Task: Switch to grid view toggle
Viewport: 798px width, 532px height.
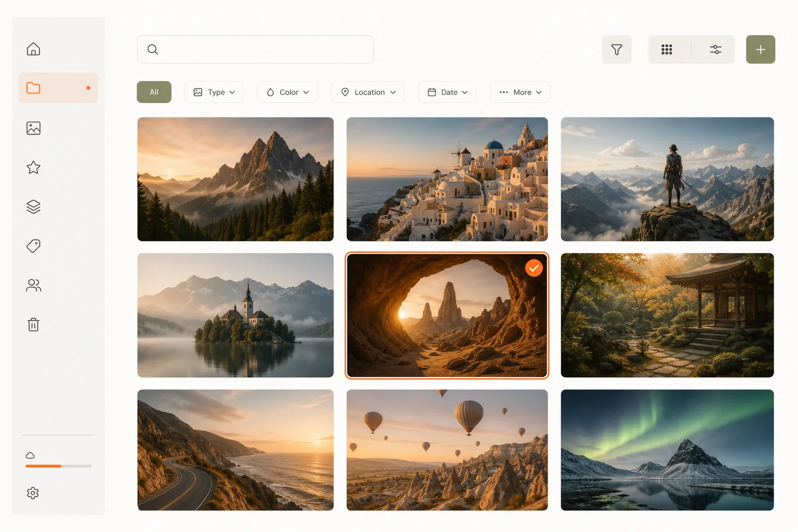Action: tap(667, 49)
